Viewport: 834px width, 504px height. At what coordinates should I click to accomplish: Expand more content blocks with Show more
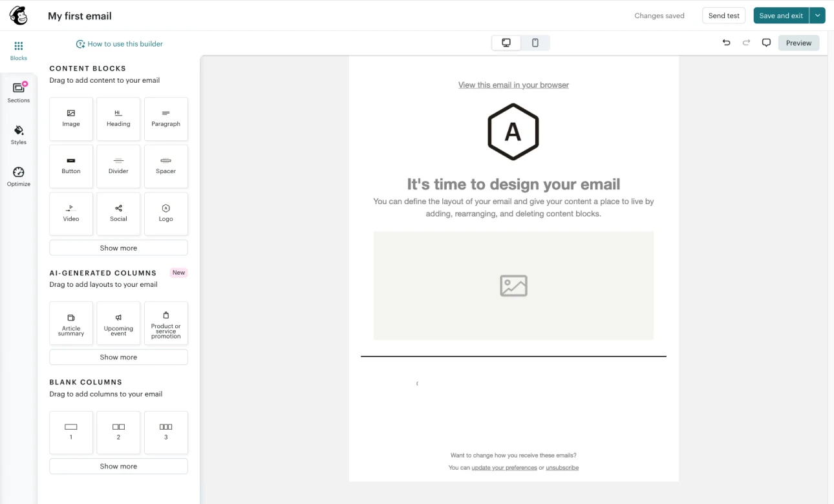tap(118, 248)
